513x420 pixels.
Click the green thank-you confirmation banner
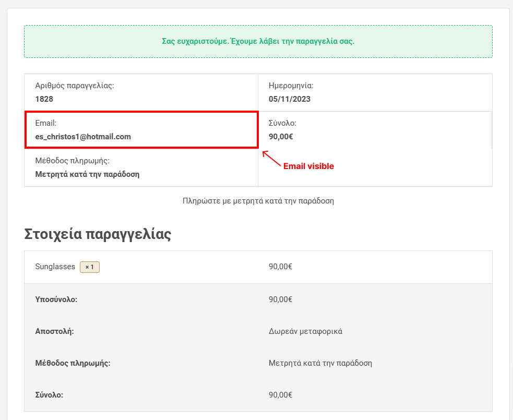(x=258, y=41)
